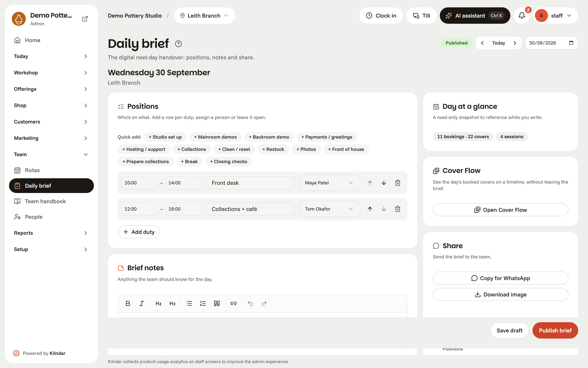The width and height of the screenshot is (588, 368).
Task: Insert numbered list in notes editor
Action: coord(203,303)
